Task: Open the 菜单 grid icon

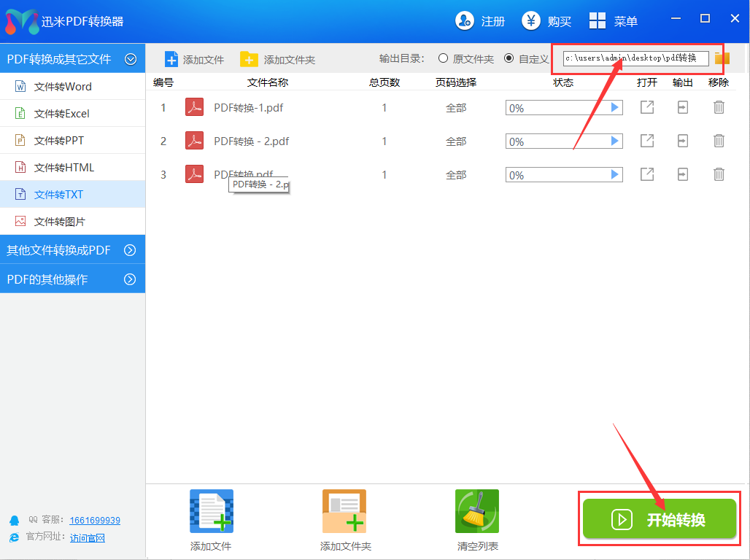Action: pos(598,21)
